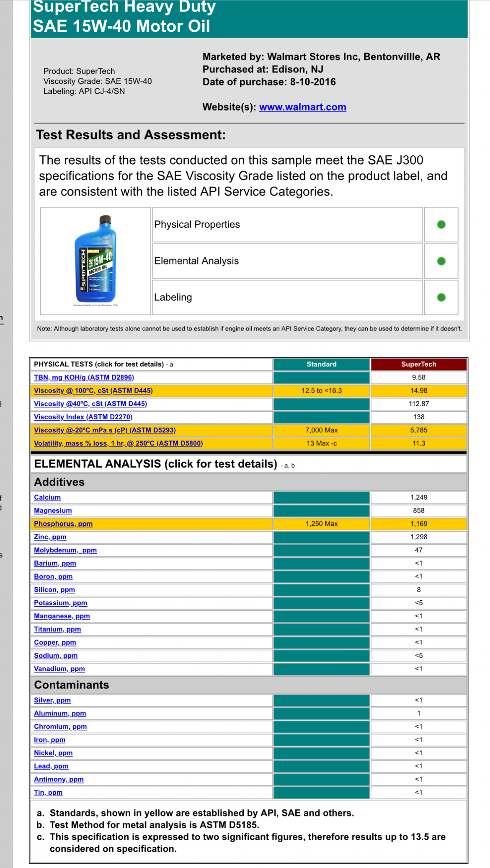
Task: Click the Labeling row label
Action: (x=173, y=297)
